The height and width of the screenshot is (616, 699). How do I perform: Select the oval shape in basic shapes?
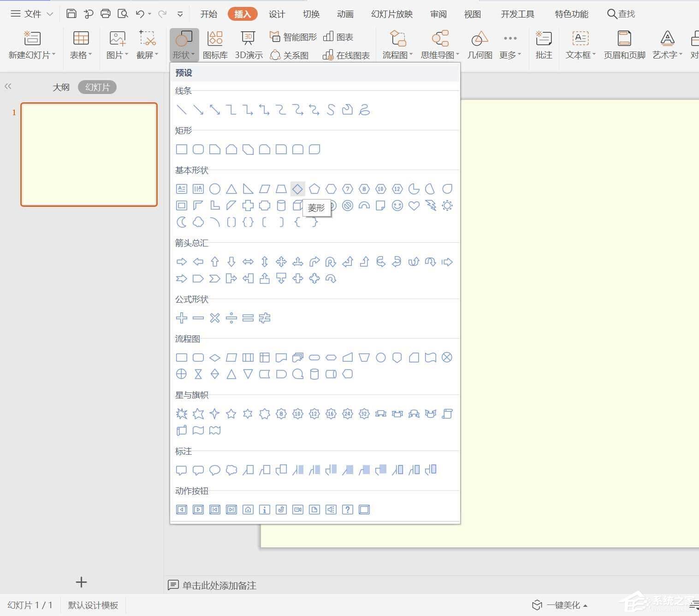(215, 189)
